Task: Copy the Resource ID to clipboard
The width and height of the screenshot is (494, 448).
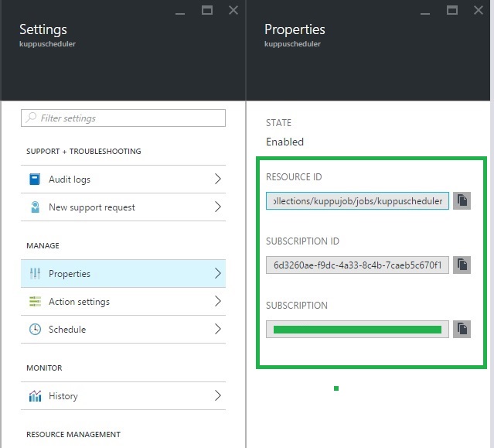Action: pos(462,200)
